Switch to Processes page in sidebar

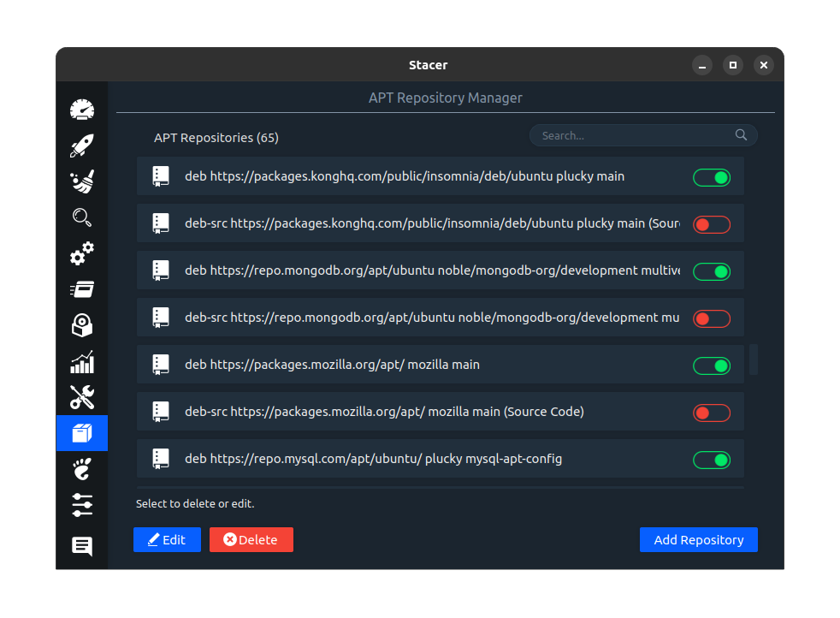[x=82, y=290]
